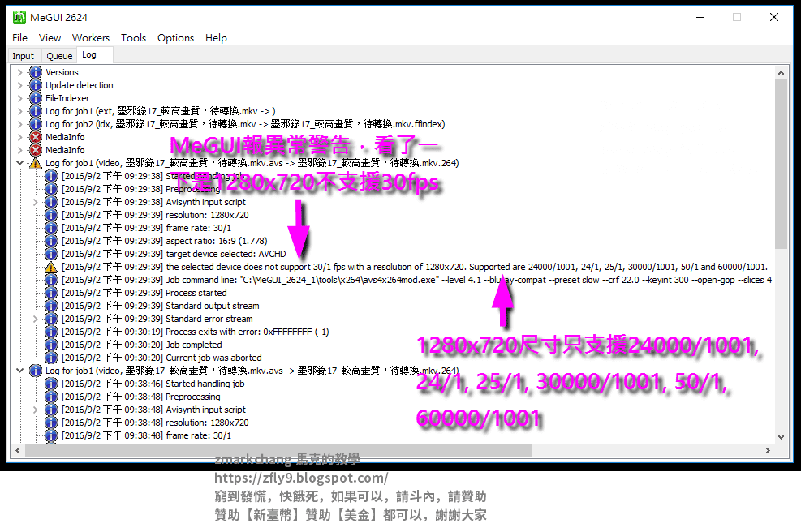This screenshot has height=532, width=801.
Task: Click the info icon beside frame rate 09:29:39
Action: [51, 228]
